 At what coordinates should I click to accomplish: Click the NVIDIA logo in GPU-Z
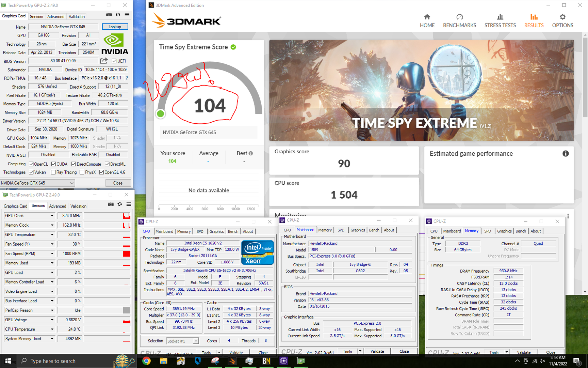(115, 44)
